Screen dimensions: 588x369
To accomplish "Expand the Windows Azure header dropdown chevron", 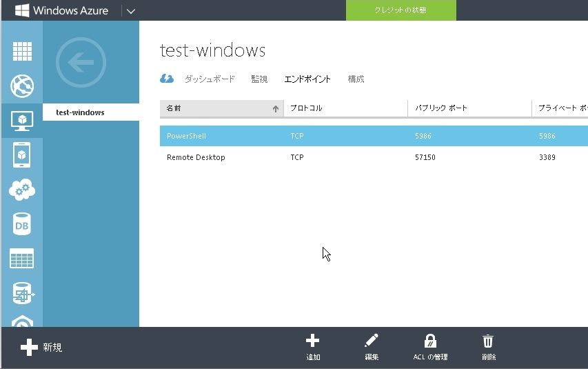I will pos(130,11).
